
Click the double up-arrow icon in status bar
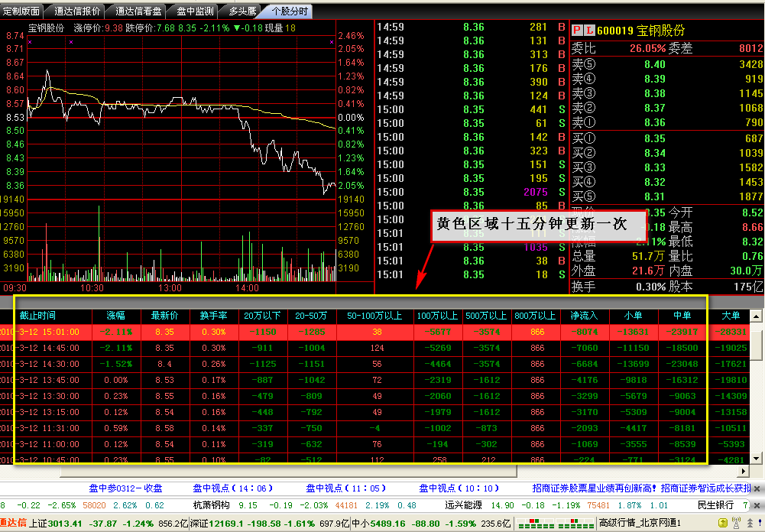750,524
